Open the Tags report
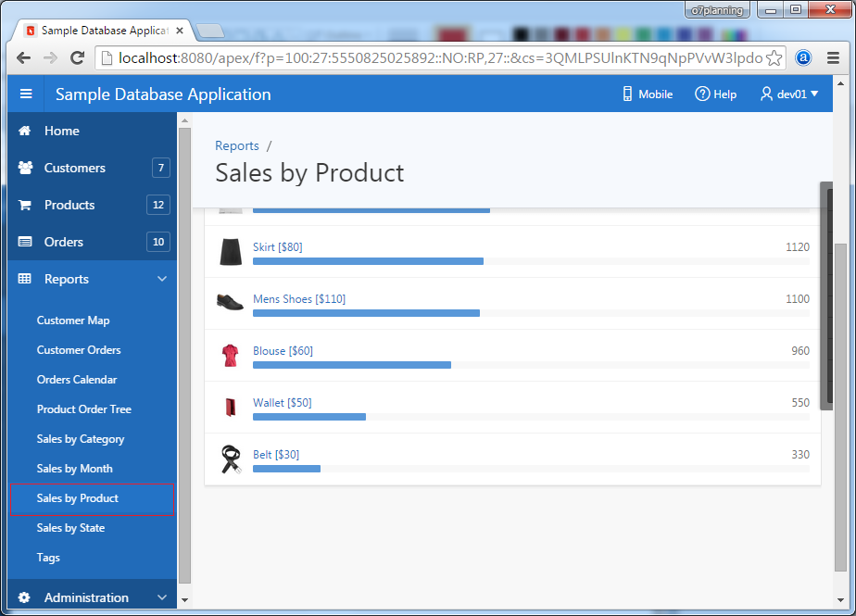This screenshot has height=616, width=856. [48, 558]
